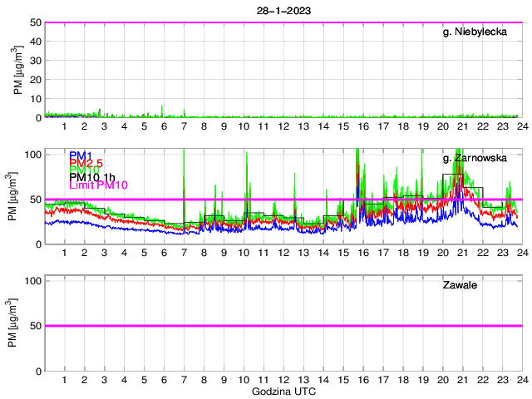Click the magenta limit line in Zawale panel
This screenshot has width=532, height=399.
283,326
